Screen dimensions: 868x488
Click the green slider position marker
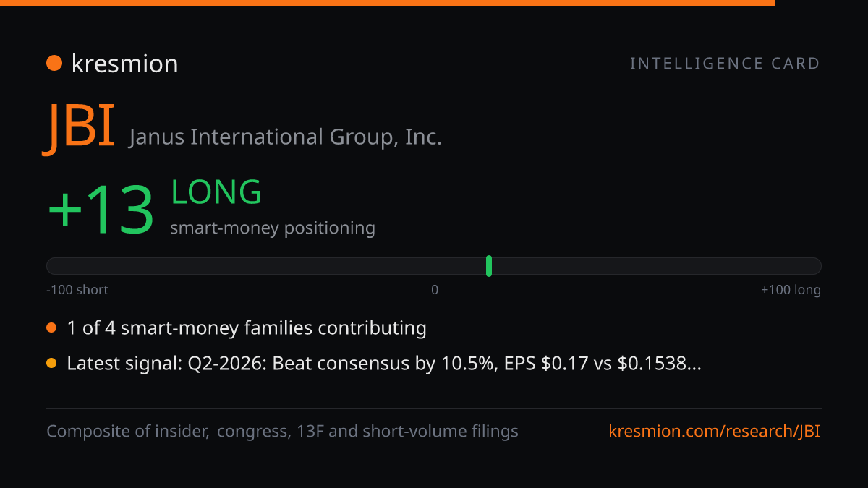click(489, 266)
